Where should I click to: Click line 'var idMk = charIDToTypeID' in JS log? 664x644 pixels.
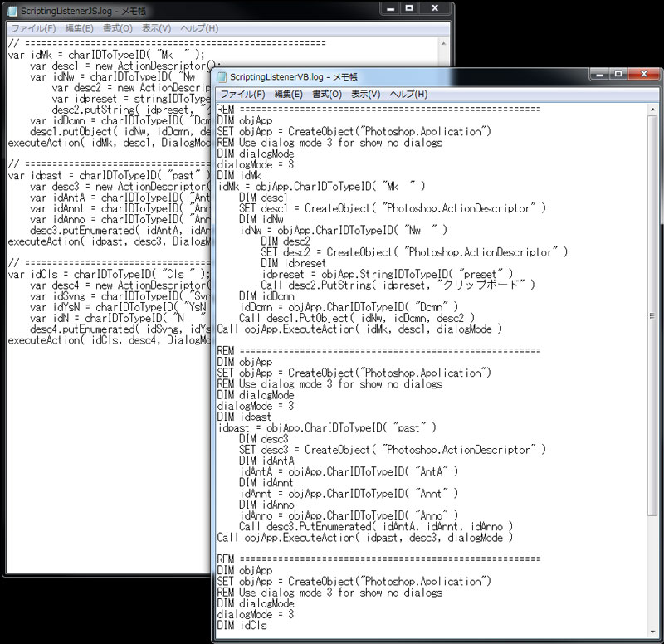coord(106,55)
